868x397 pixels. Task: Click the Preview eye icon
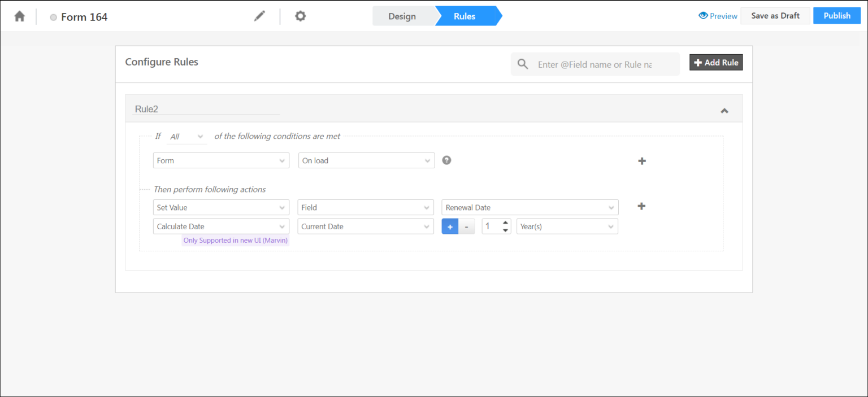point(702,16)
